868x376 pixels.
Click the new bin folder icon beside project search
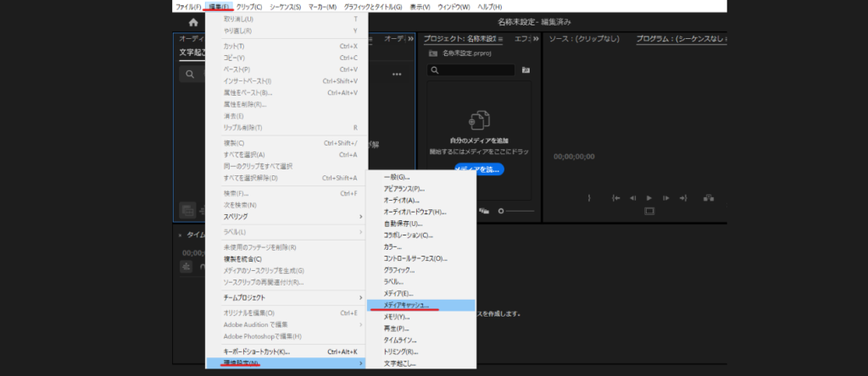(x=526, y=70)
